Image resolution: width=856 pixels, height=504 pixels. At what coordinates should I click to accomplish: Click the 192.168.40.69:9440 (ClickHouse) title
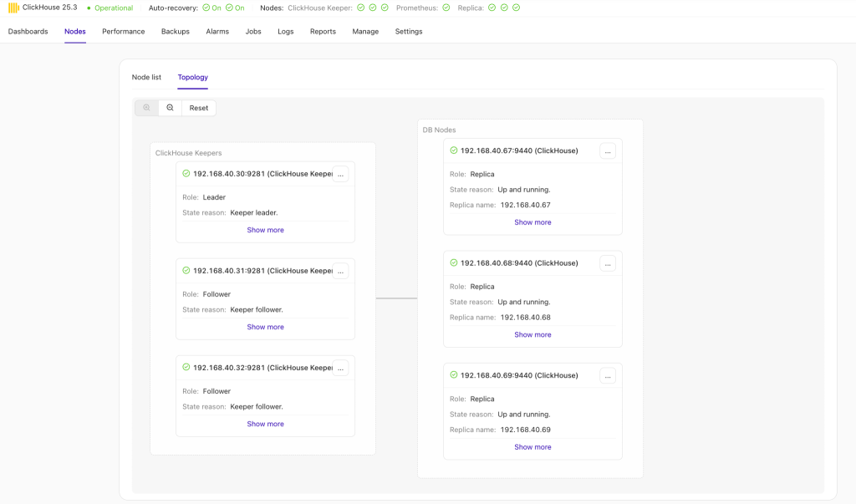pos(519,375)
